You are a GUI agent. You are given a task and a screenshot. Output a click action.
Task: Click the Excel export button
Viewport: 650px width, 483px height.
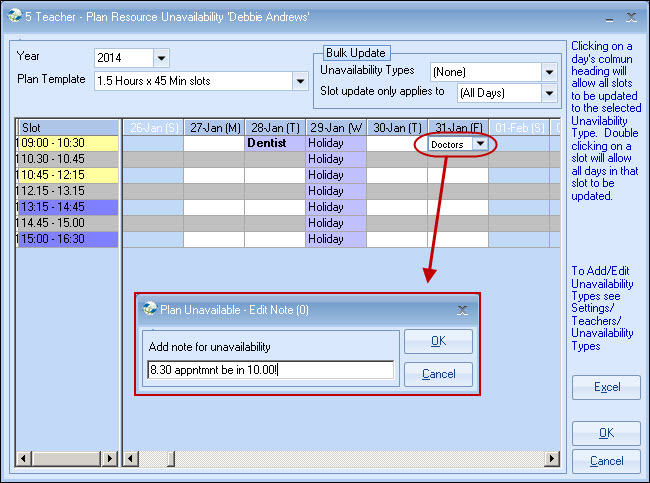(606, 387)
